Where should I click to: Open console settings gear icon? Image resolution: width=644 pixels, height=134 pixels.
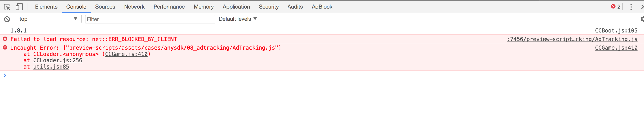click(x=642, y=19)
